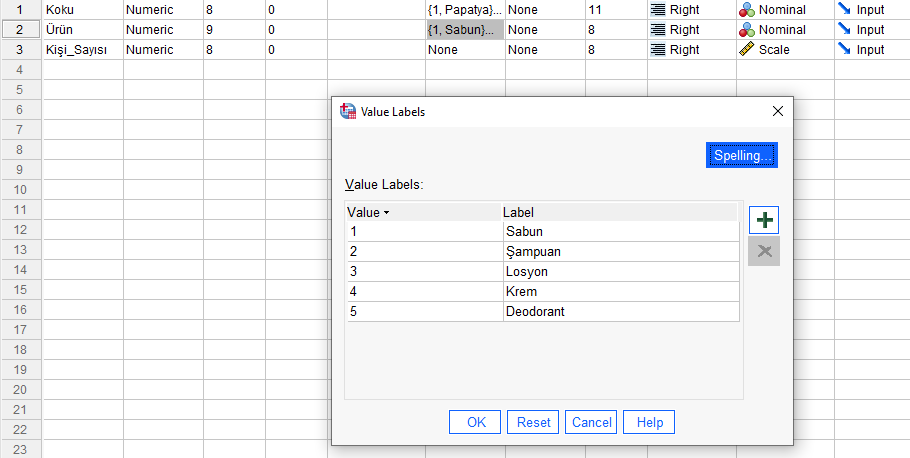Click the Nominal measure icon for Koku

pos(747,10)
